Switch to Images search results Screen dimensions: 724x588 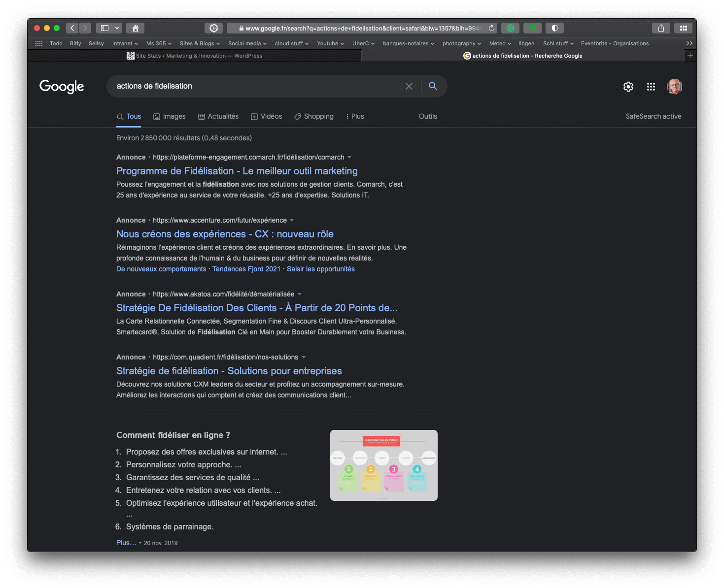[170, 116]
